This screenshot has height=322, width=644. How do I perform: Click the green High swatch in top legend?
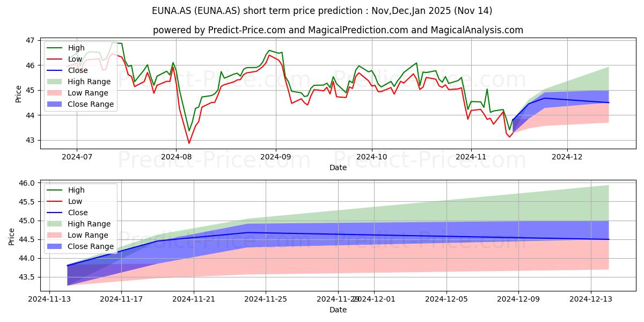pyautogui.click(x=56, y=48)
